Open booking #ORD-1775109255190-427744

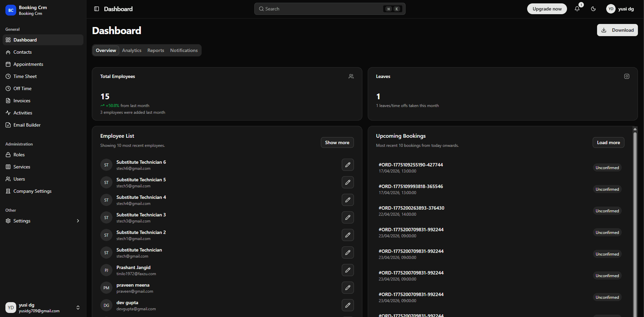pyautogui.click(x=411, y=165)
